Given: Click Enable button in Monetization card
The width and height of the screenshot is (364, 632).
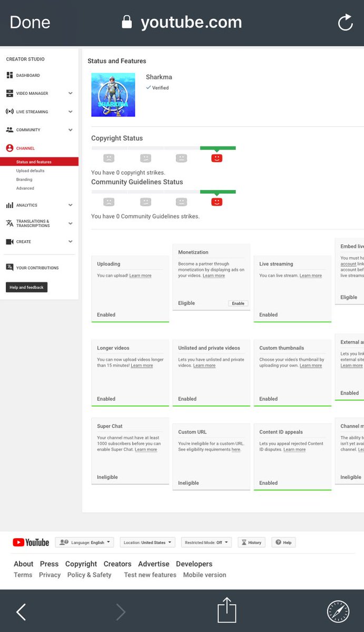Looking at the screenshot, I should click(x=238, y=303).
